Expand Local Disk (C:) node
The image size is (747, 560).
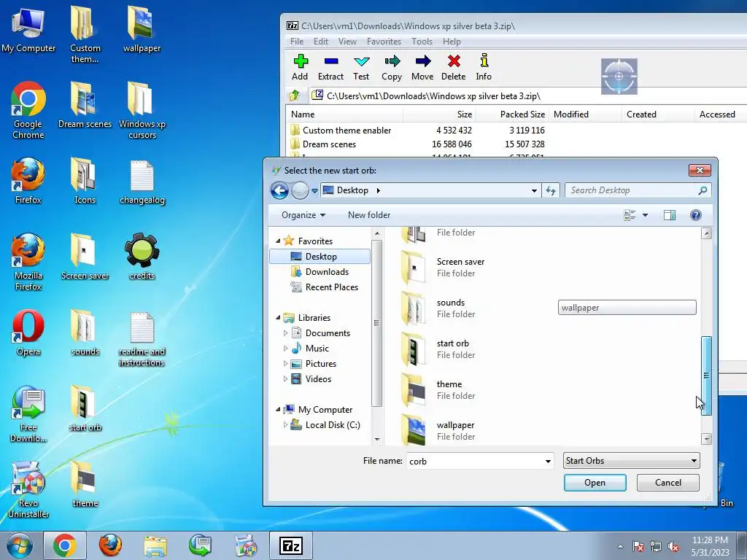click(x=285, y=425)
